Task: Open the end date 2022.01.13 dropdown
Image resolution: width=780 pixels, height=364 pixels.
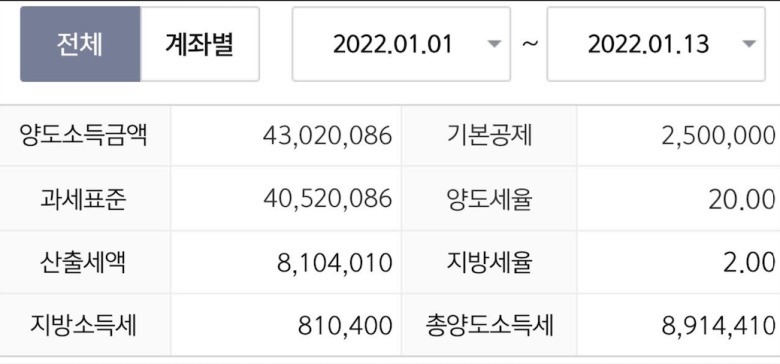Action: (656, 44)
